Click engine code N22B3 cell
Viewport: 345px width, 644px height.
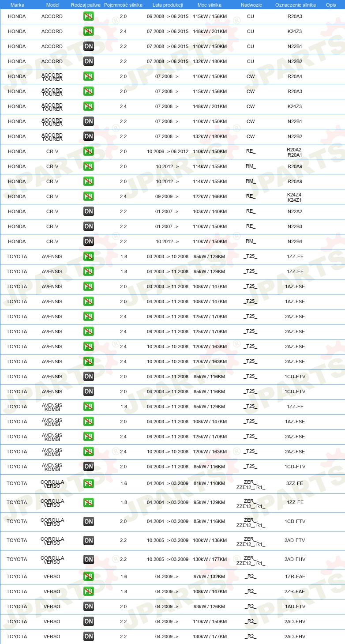click(x=295, y=226)
